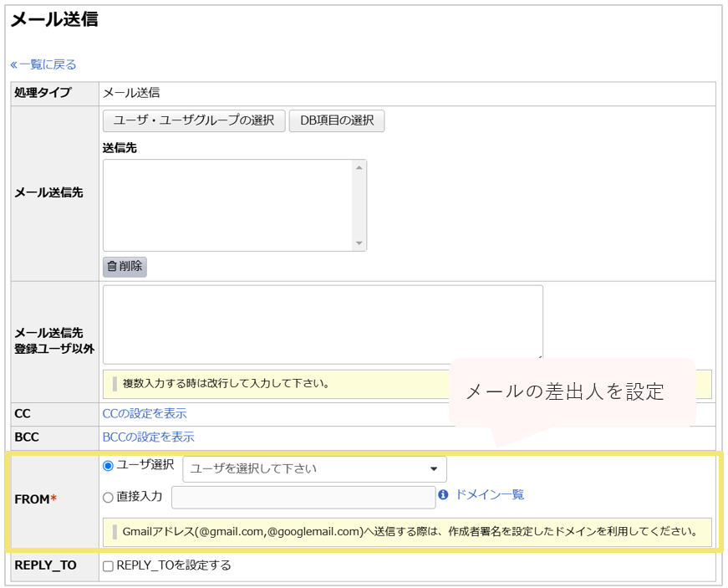Click the 直接入力 address input field

tap(301, 493)
